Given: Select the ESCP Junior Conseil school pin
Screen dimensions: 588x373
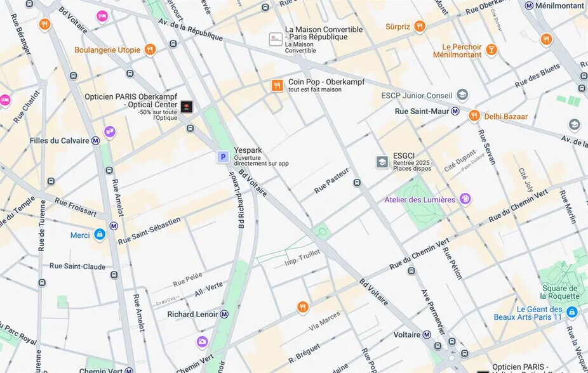Looking at the screenshot, I should click(462, 95).
